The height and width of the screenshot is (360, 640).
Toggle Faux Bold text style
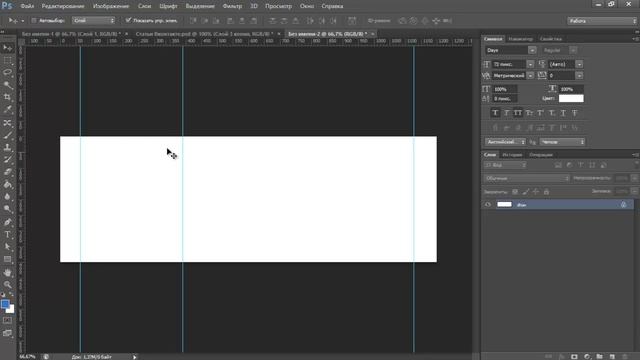495,113
